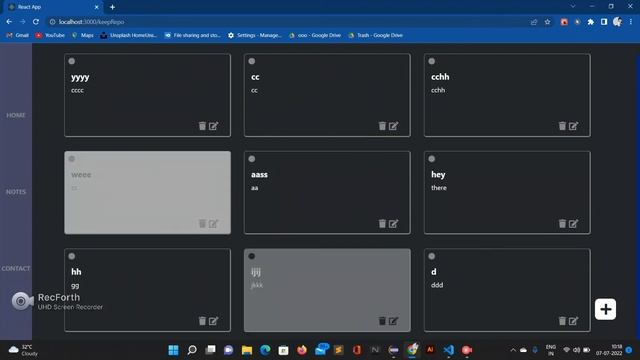
Task: Open taskbar search
Action: [192, 350]
